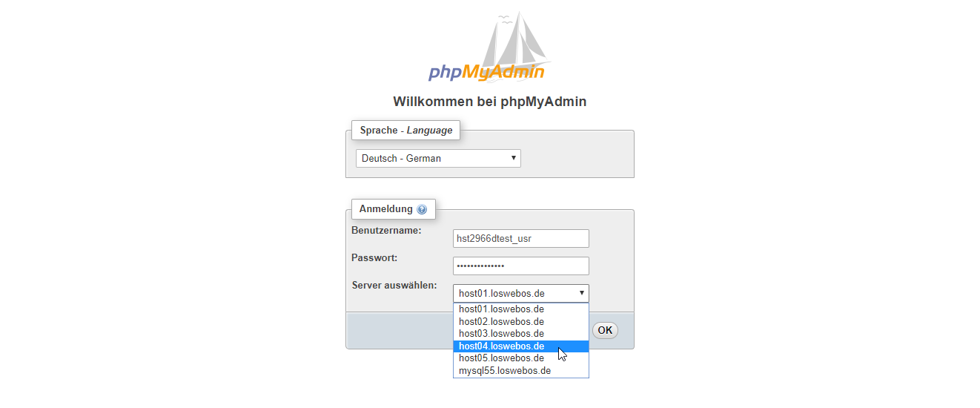Click the Passwort label text
Screen dimensions: 980x408
(374, 258)
